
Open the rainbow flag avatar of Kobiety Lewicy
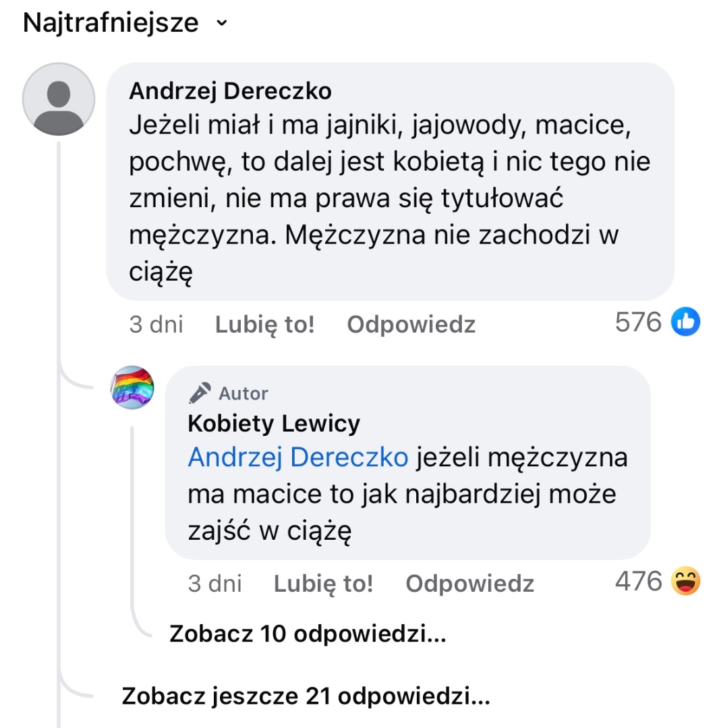click(x=132, y=387)
